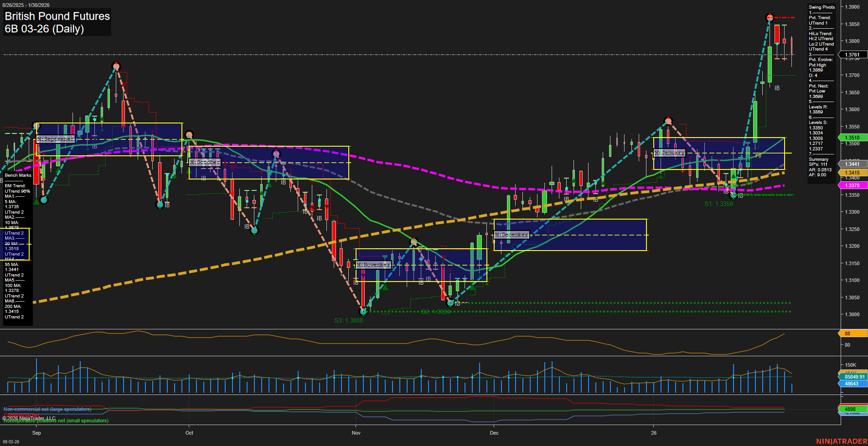
Task: Click the S3: 1.3008 support label
Action: click(x=349, y=320)
